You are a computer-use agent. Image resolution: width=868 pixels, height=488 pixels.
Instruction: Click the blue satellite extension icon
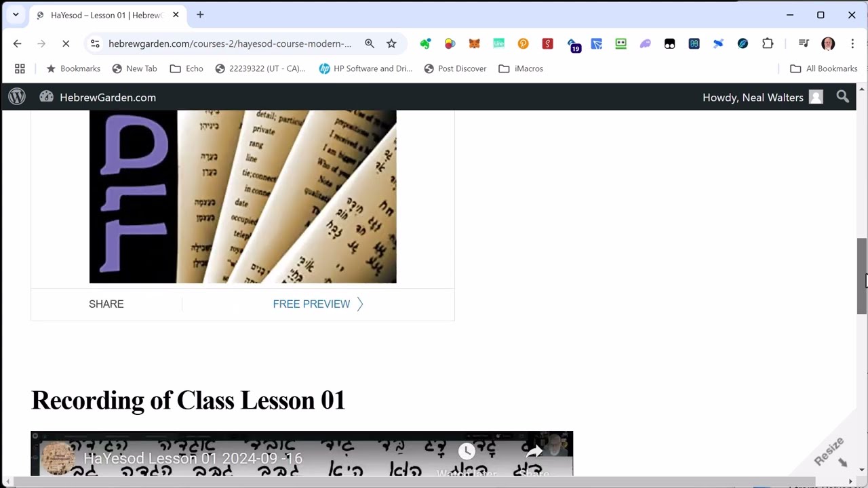tap(718, 43)
